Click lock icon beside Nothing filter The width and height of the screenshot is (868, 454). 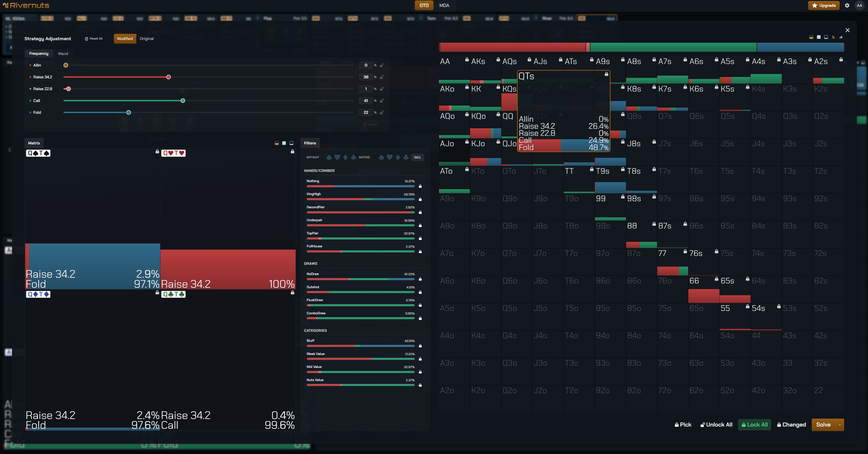point(420,186)
